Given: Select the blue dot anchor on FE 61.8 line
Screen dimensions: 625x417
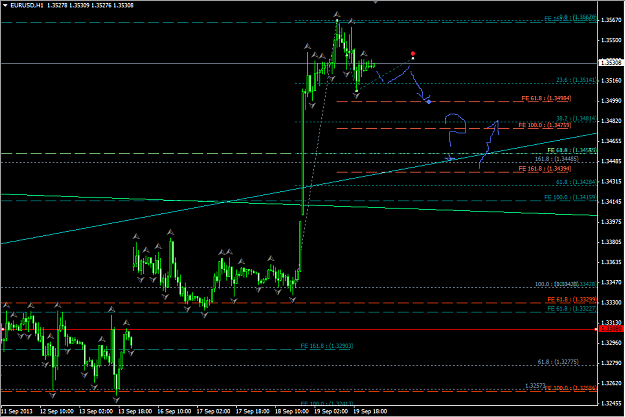Looking at the screenshot, I should coord(428,102).
